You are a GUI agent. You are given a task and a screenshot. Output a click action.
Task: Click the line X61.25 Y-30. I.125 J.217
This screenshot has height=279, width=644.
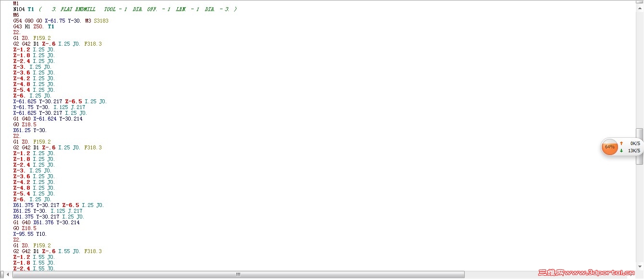coord(48,211)
